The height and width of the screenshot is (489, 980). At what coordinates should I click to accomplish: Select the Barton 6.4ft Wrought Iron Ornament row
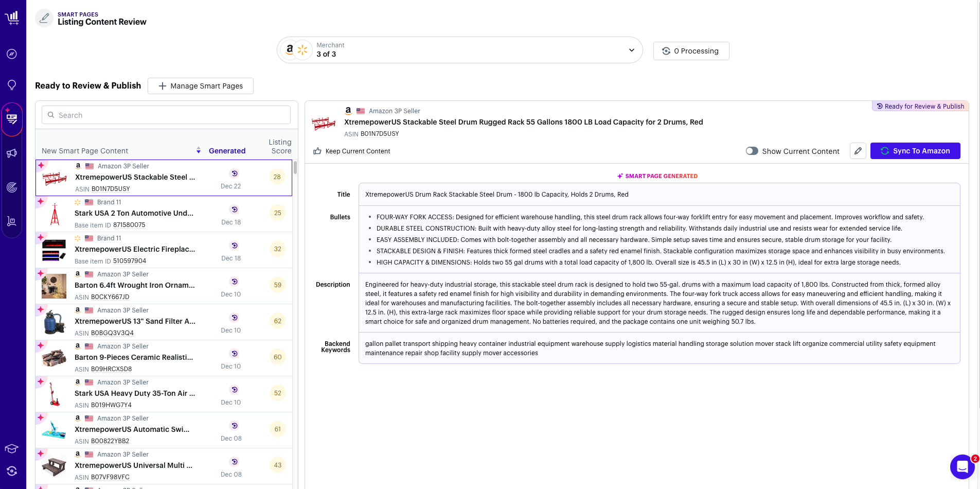pos(164,286)
